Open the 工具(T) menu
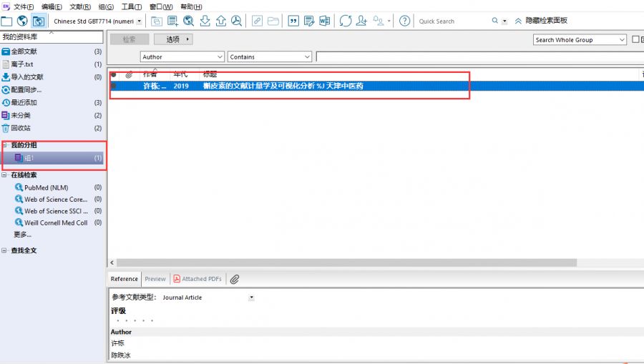The height and width of the screenshot is (364, 644). click(131, 6)
